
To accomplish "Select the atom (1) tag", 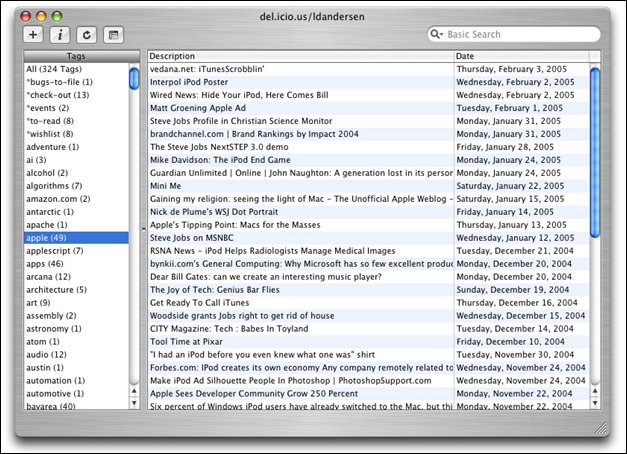I will (76, 342).
